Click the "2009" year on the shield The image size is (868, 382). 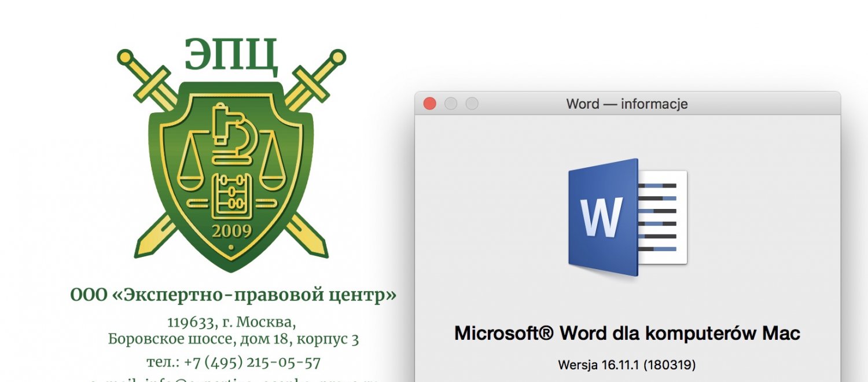coord(231,232)
